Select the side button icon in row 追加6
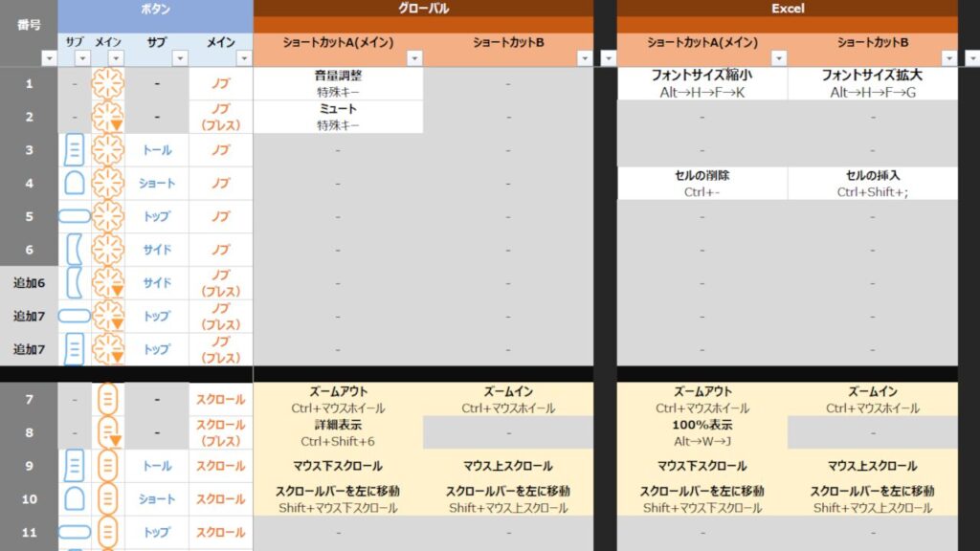980x551 pixels. (x=75, y=283)
